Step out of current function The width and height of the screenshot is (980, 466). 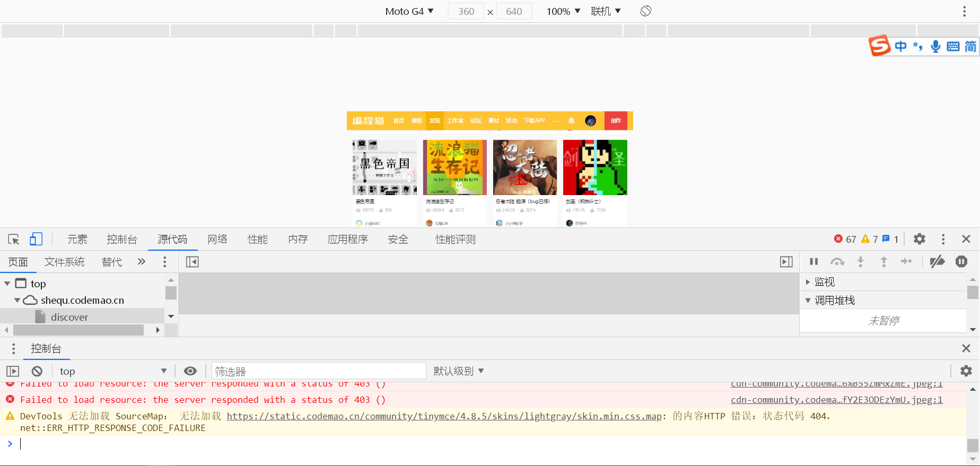pyautogui.click(x=883, y=261)
